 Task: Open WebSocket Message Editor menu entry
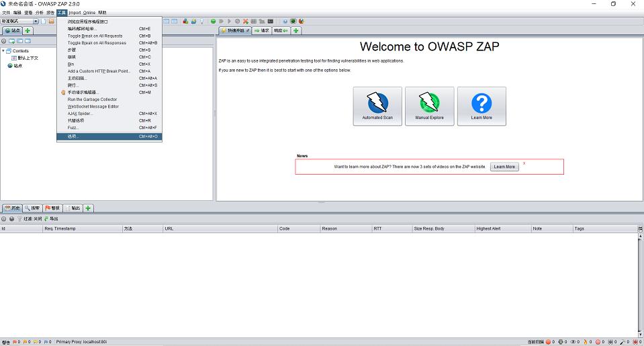[109, 106]
